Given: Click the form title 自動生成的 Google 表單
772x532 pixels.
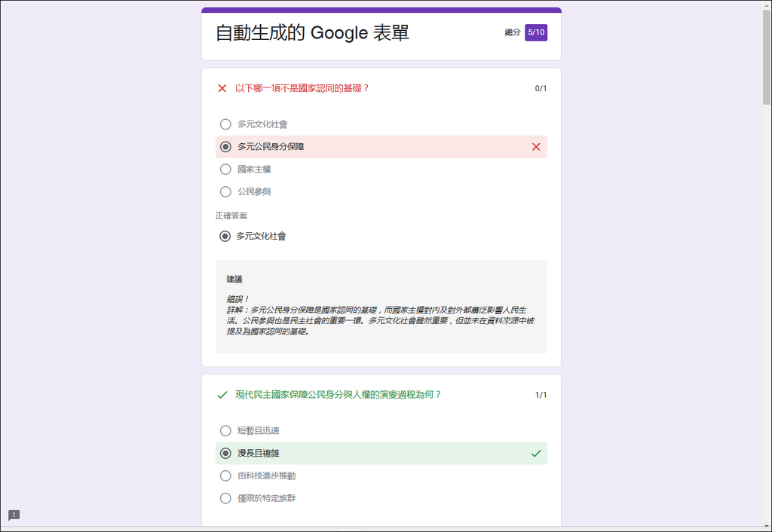Looking at the screenshot, I should pyautogui.click(x=313, y=33).
